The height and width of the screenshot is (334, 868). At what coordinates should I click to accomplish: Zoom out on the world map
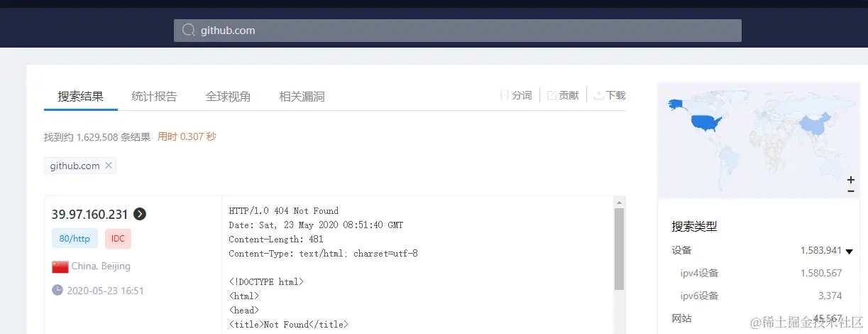tap(851, 190)
